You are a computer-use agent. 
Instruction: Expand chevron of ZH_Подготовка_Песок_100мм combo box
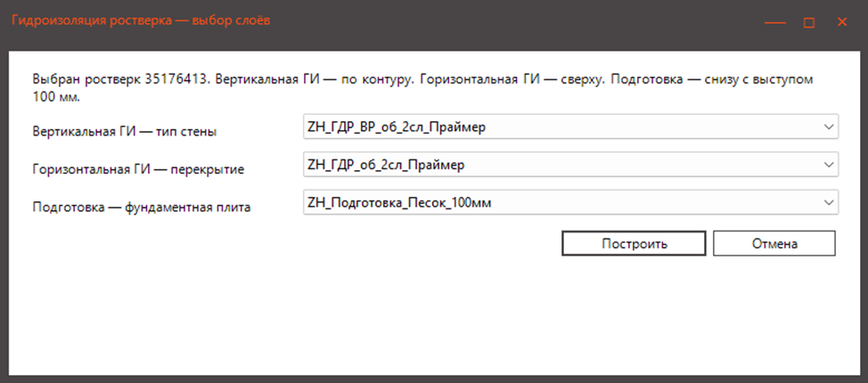828,202
